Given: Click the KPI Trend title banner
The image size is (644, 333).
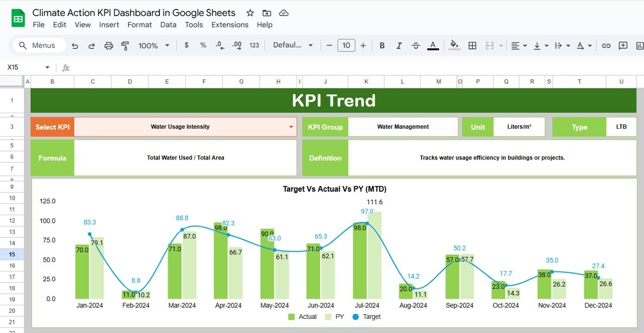Looking at the screenshot, I should [x=334, y=101].
